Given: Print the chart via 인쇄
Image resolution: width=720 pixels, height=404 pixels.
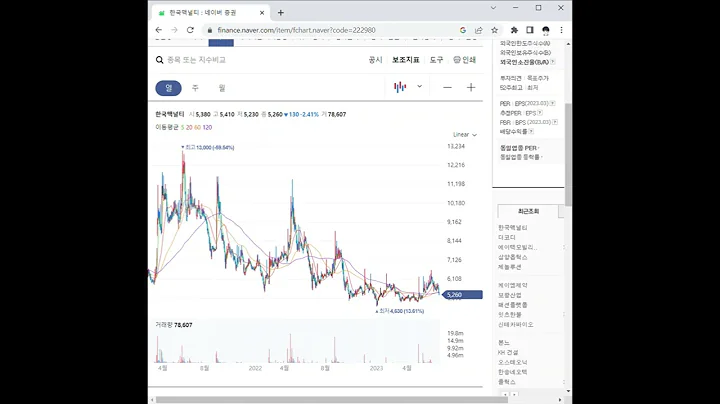Looking at the screenshot, I should (464, 60).
